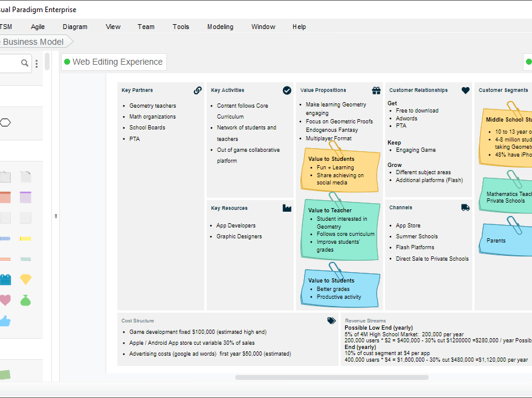532x398 pixels.
Task: Select the Web Editing Experience tab
Action: [114, 62]
